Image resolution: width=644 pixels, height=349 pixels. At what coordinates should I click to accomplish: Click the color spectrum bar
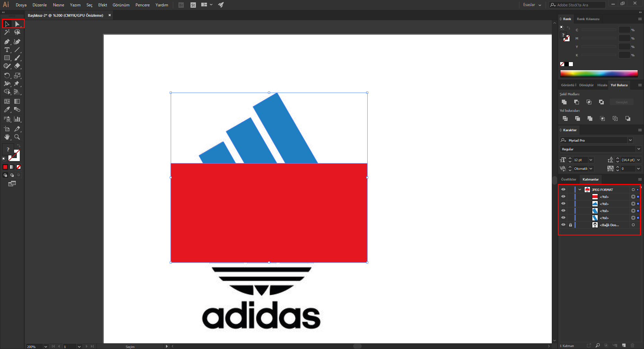(599, 73)
